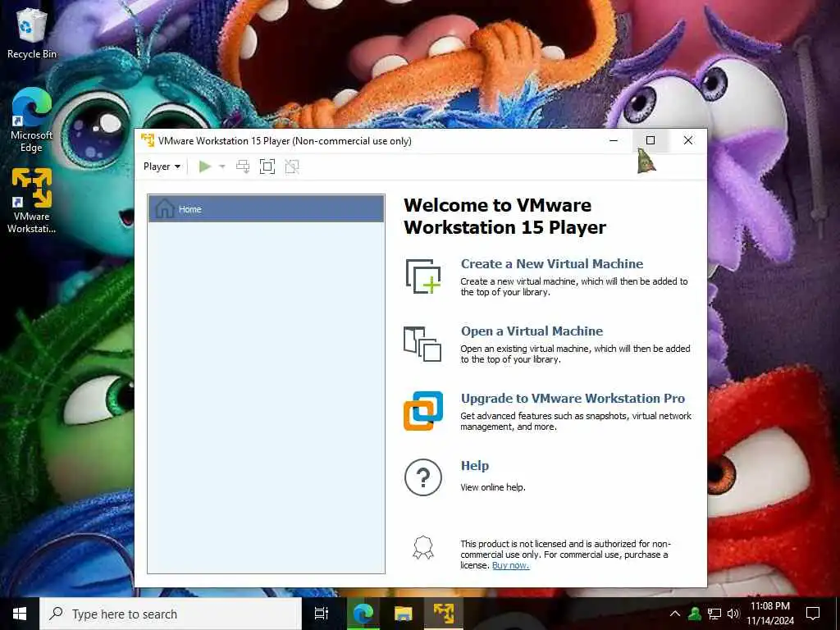Image resolution: width=840 pixels, height=630 pixels.
Task: Click Send Ctrl+Alt+Del toolbar icon
Action: pyautogui.click(x=243, y=167)
